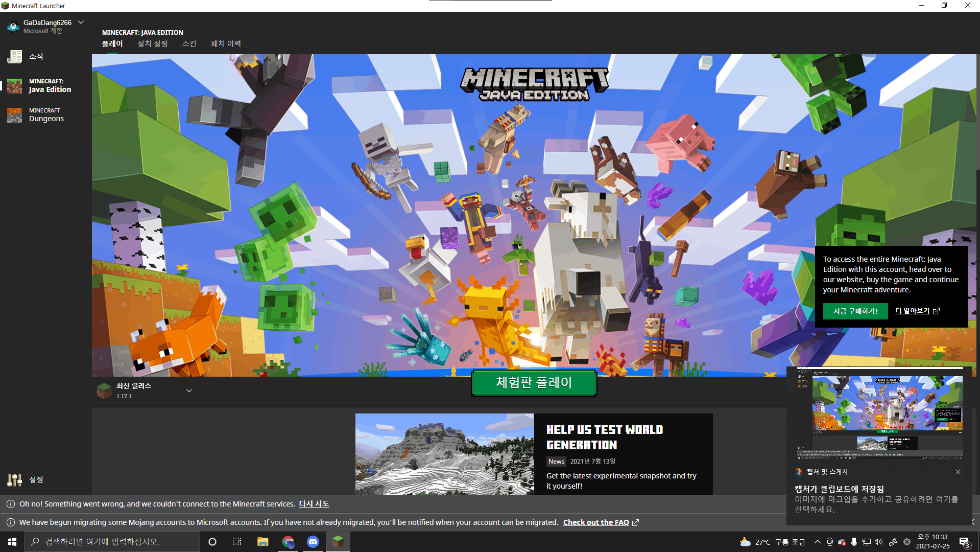Open the news article mountain thumbnail
The height and width of the screenshot is (552, 980).
[445, 454]
